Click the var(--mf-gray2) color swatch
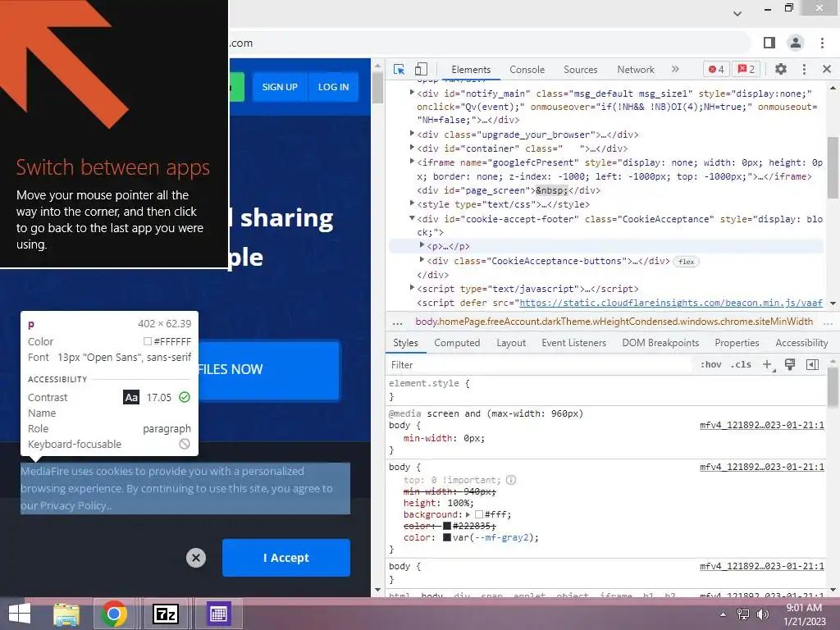 tap(447, 537)
